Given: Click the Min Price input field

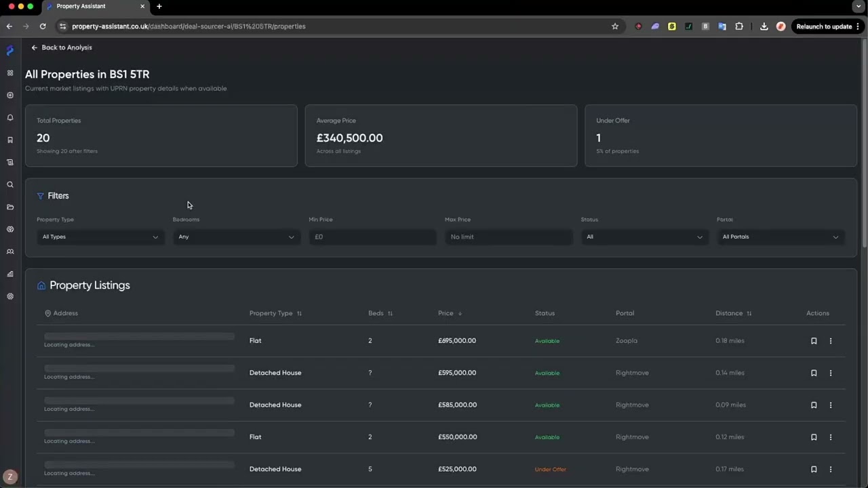Looking at the screenshot, I should pyautogui.click(x=372, y=237).
